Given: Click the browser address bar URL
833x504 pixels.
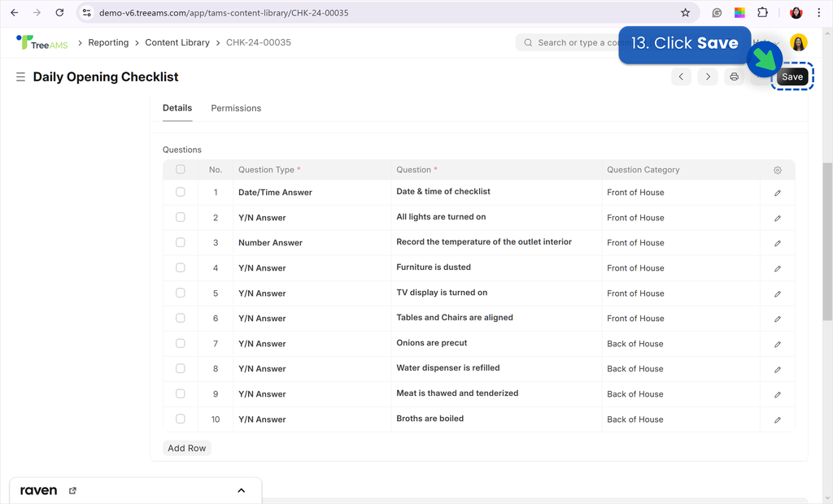Looking at the screenshot, I should click(x=224, y=13).
